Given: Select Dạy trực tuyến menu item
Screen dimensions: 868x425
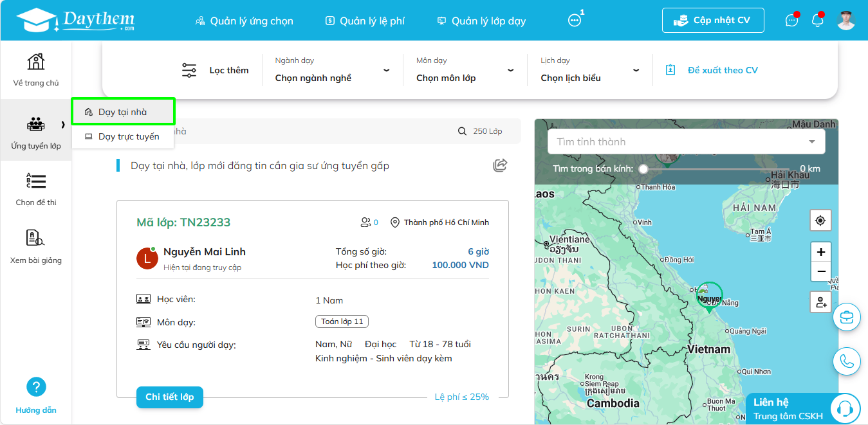Looking at the screenshot, I should click(x=123, y=136).
